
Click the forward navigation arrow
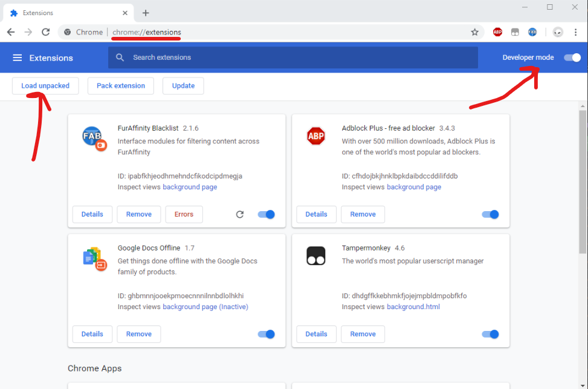click(28, 32)
